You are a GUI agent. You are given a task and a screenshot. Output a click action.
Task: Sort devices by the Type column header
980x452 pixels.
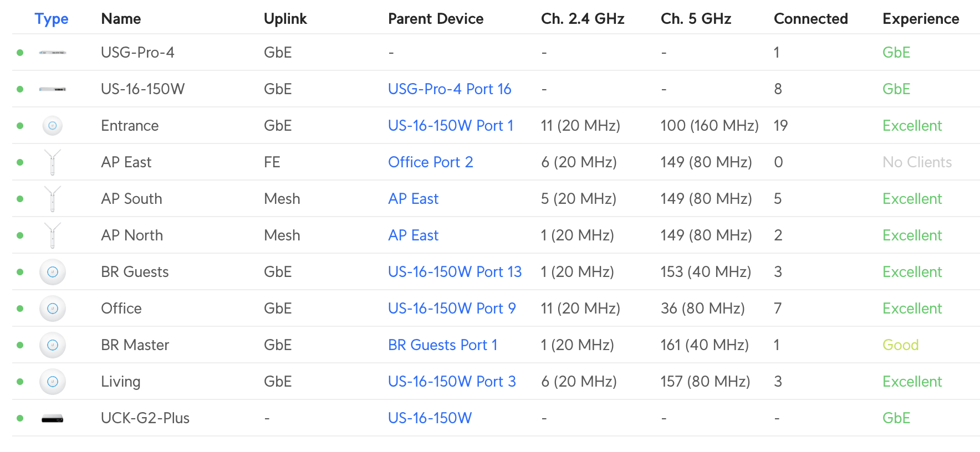click(52, 18)
